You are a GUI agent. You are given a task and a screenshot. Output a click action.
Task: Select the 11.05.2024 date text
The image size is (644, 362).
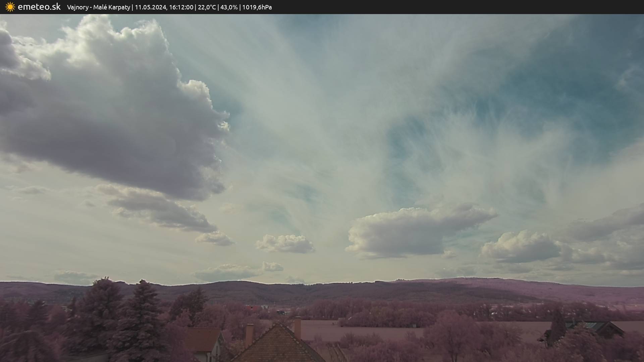click(150, 7)
